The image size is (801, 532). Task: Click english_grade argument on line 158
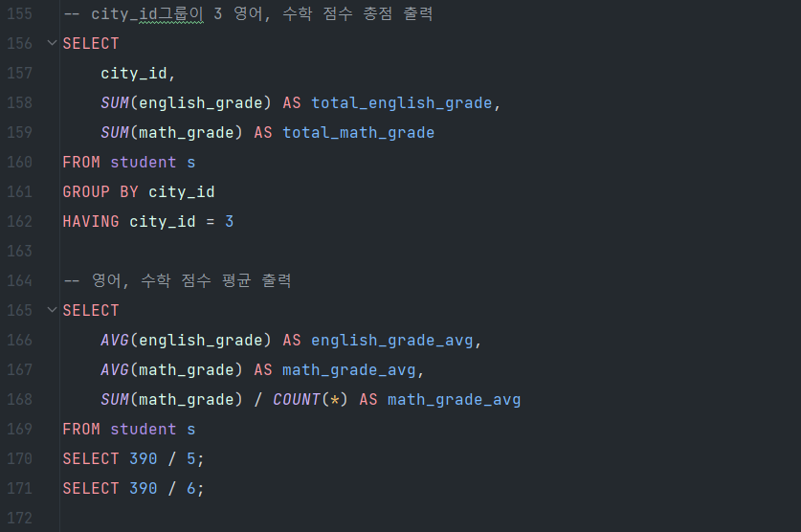coord(201,103)
